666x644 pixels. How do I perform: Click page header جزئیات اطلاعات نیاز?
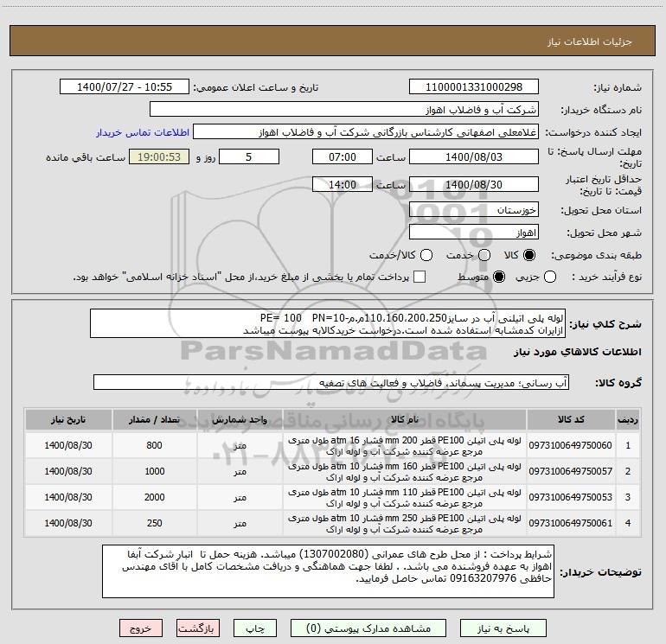point(590,41)
